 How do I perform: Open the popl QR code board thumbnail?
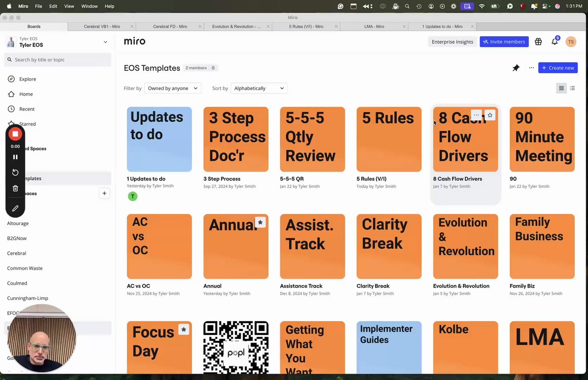click(x=236, y=347)
